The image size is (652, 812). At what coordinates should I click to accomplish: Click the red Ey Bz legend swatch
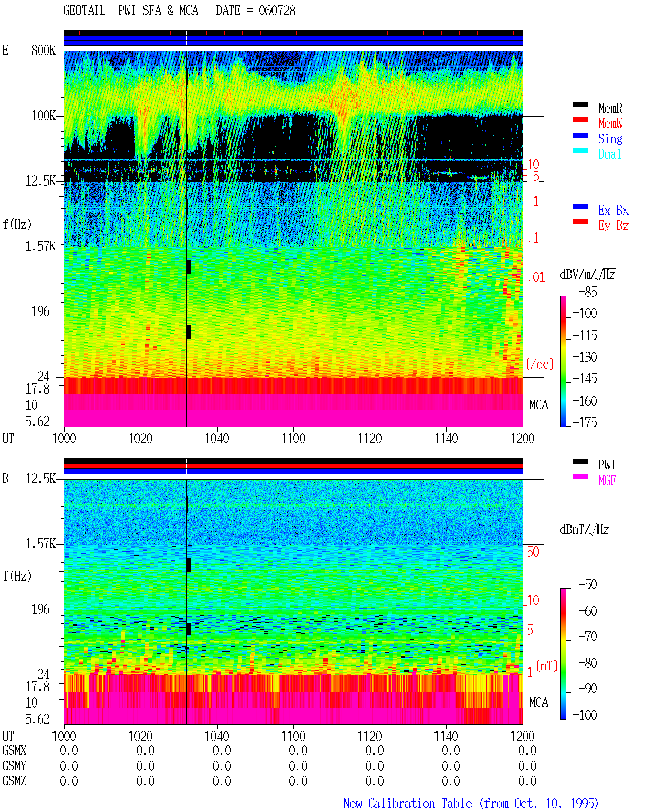tap(580, 222)
